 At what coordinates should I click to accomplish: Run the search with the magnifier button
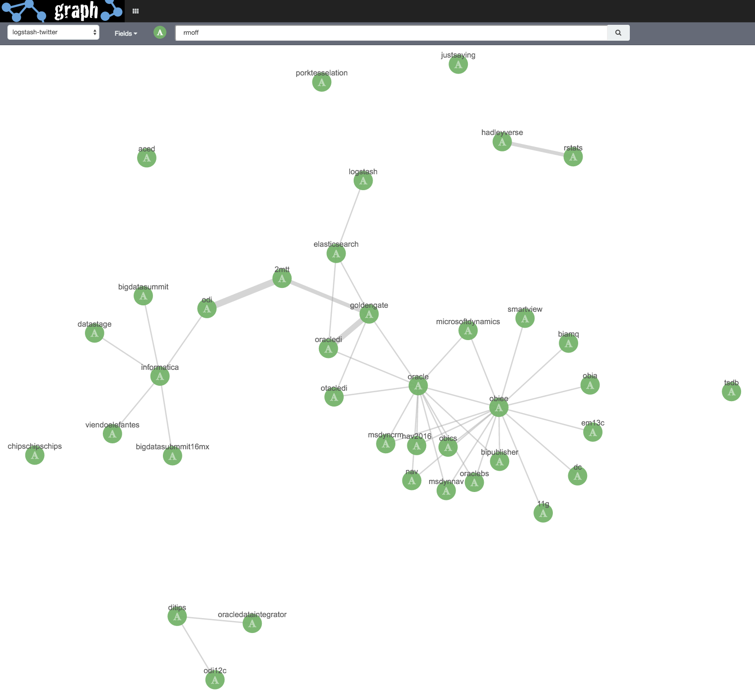click(x=618, y=32)
